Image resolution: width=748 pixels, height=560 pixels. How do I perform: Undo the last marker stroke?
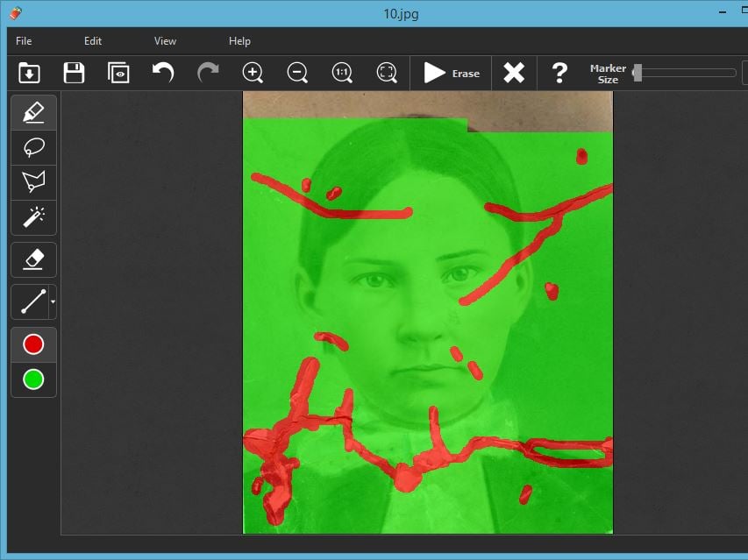coord(163,73)
